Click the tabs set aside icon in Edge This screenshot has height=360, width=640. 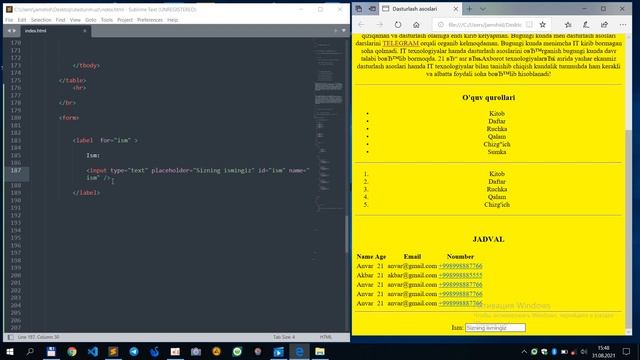(x=358, y=9)
